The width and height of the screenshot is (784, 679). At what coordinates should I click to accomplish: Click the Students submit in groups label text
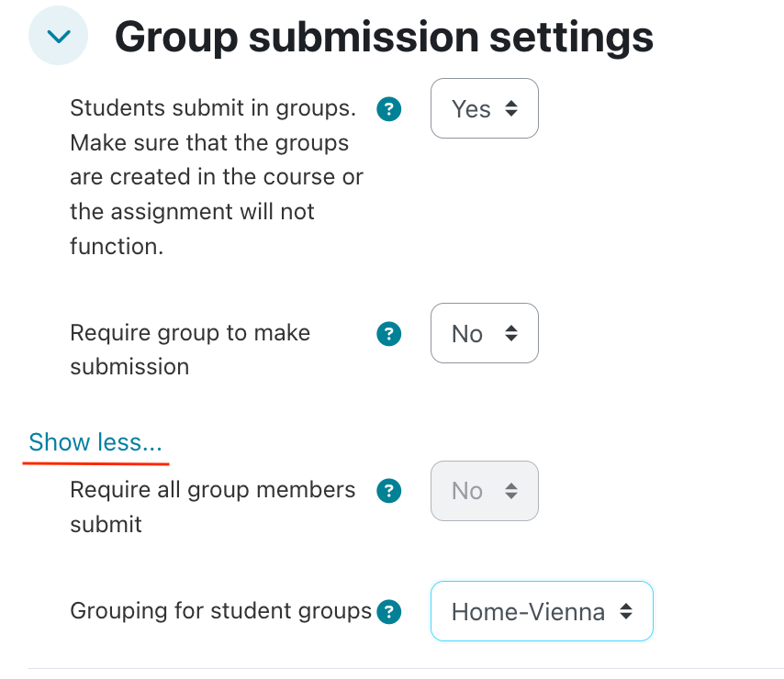click(212, 108)
